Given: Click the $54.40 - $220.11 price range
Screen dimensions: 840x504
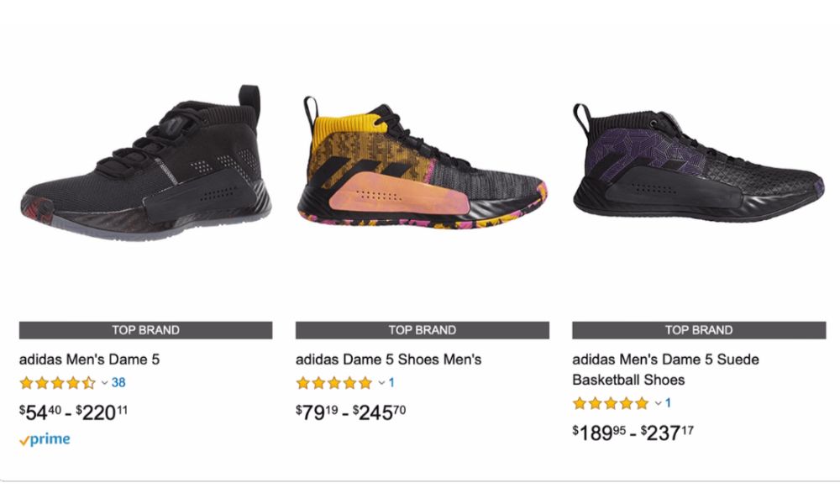Looking at the screenshot, I should tap(73, 412).
